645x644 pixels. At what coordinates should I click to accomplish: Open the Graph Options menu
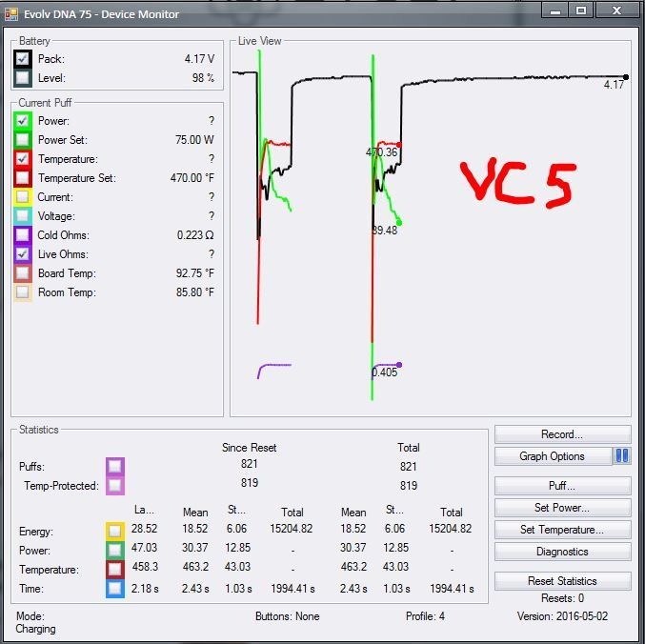click(553, 456)
